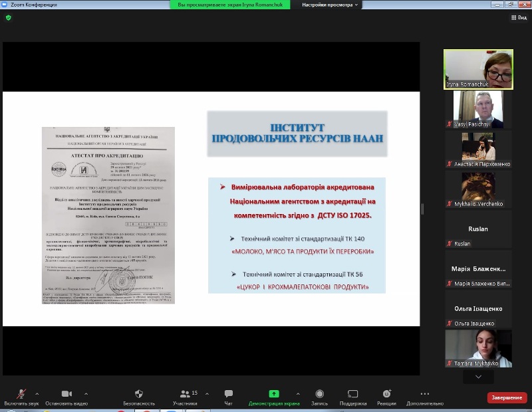Click muted mic icon beside Ruslan label
Viewport: 532px width, 412px height.
450,244
